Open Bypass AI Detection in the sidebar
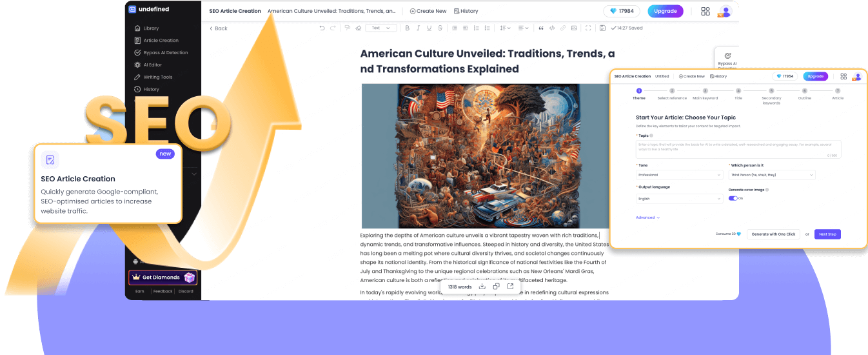 [x=161, y=53]
